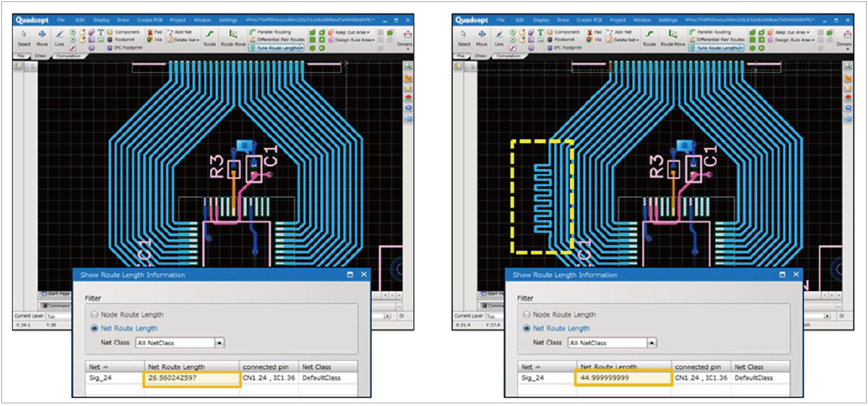This screenshot has height=406, width=868.
Task: Select Net Route Length radio in right dialog
Action: 527,328
